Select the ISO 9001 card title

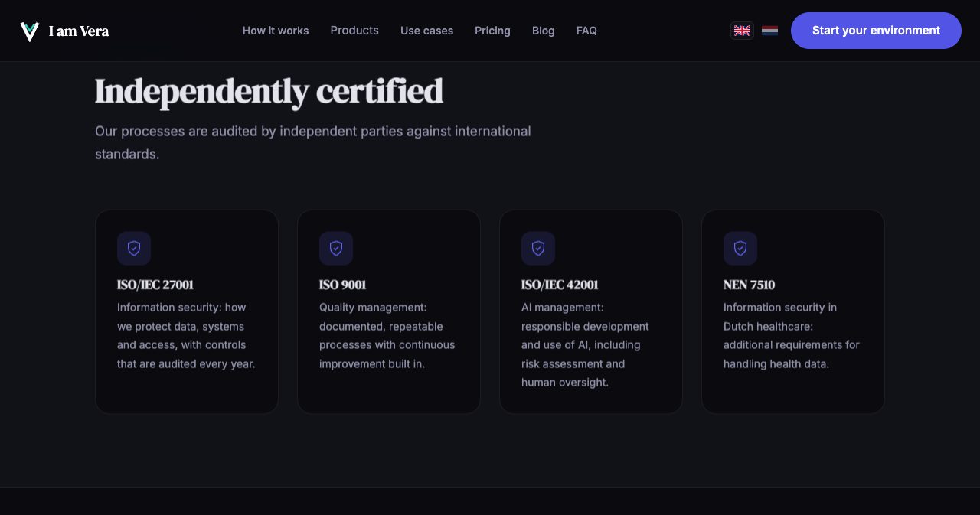tap(343, 285)
